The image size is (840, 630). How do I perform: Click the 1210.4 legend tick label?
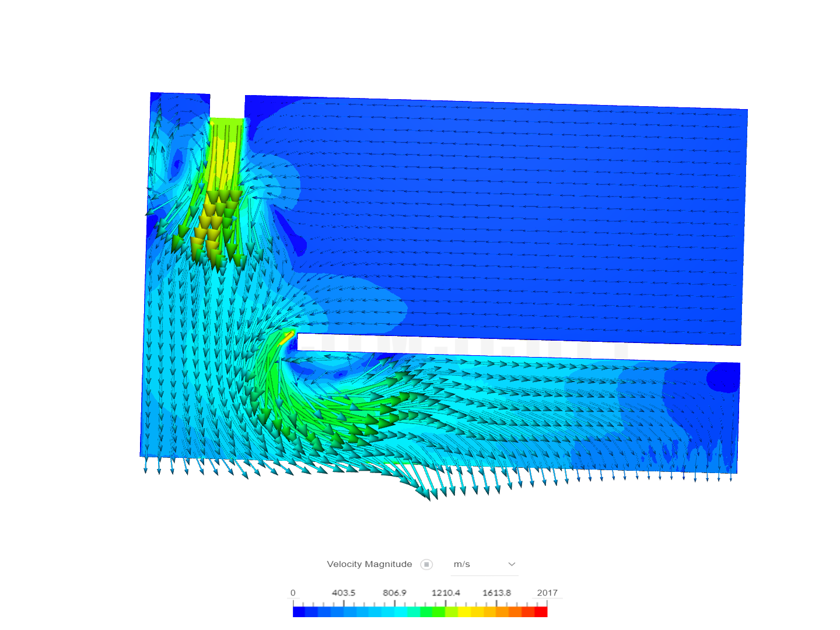(x=446, y=593)
